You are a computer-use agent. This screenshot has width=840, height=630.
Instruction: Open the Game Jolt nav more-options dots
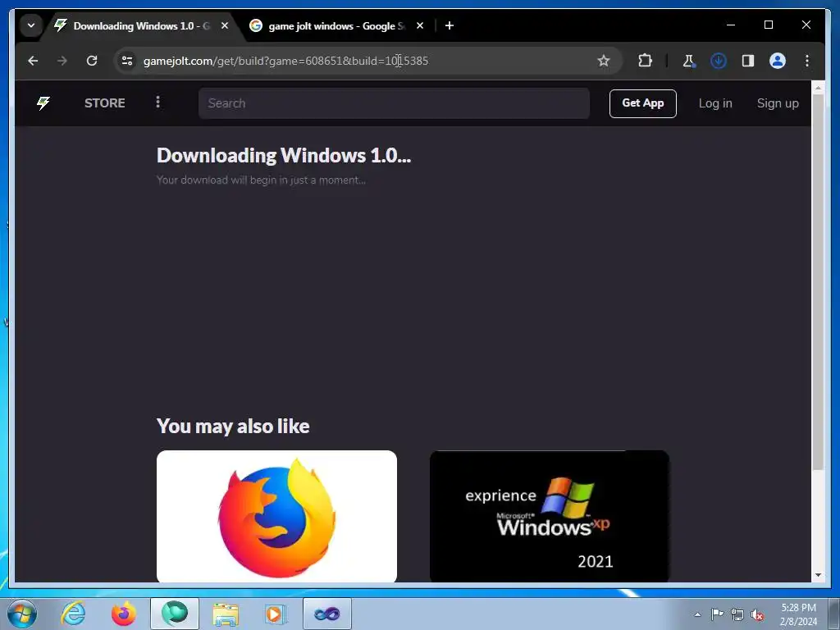point(157,102)
